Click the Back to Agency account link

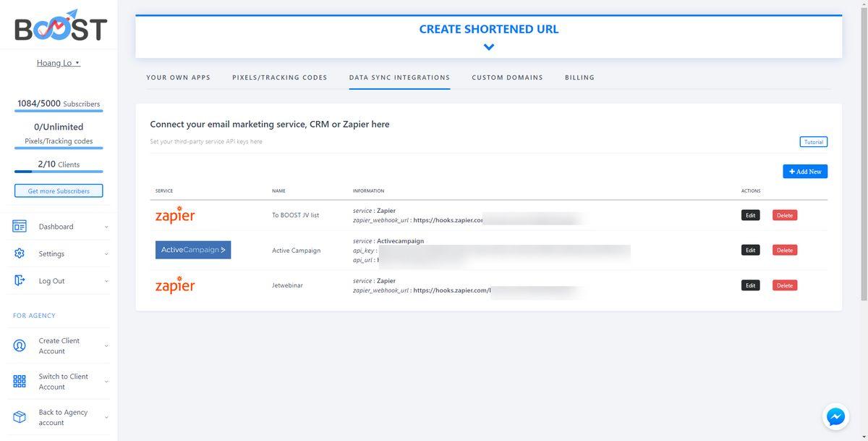(x=63, y=417)
